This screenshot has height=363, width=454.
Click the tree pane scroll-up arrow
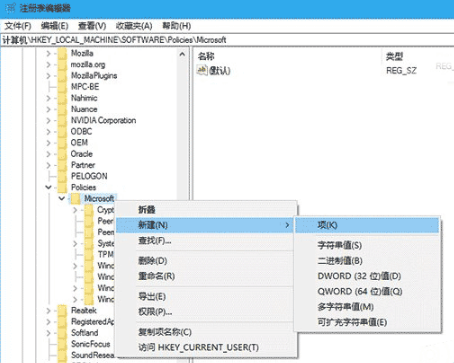point(182,54)
